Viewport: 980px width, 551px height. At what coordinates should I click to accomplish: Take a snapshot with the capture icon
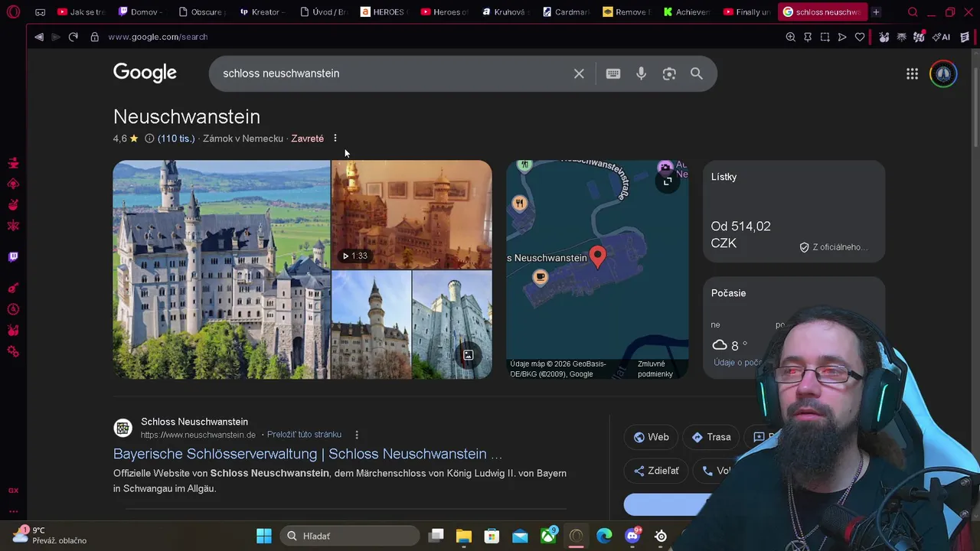coord(825,37)
